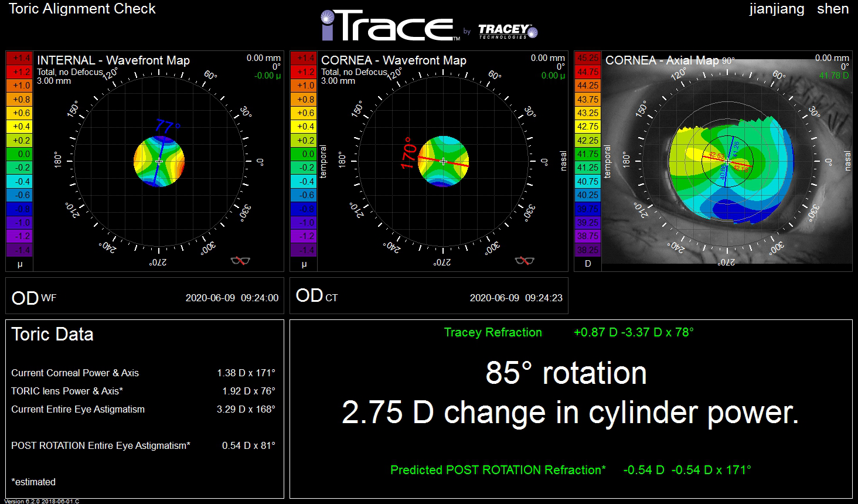Viewport: 858px width, 504px height.
Task: Click the "POST ROTATION Entire Eye Astigmatism*" label
Action: (x=101, y=445)
